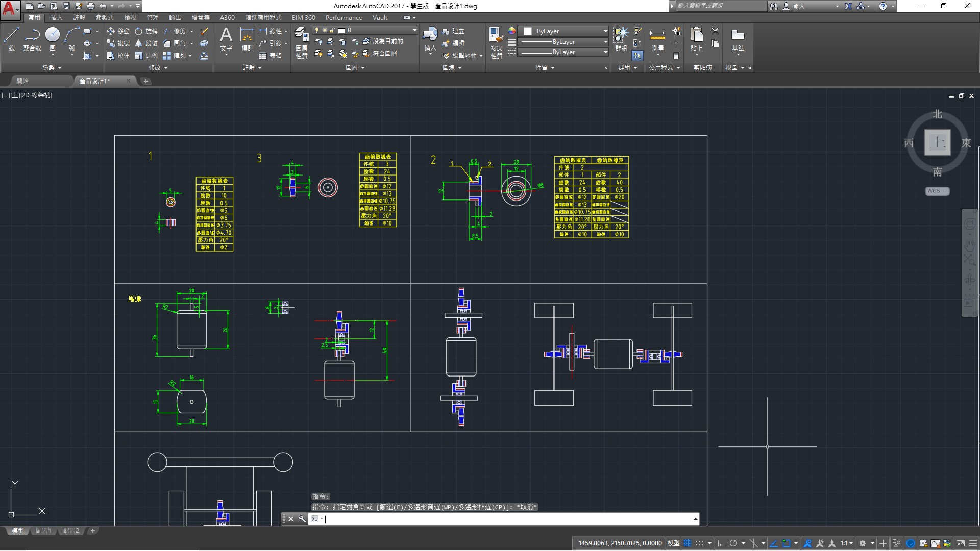
Task: Open the layer name dropdown list
Action: point(414,31)
